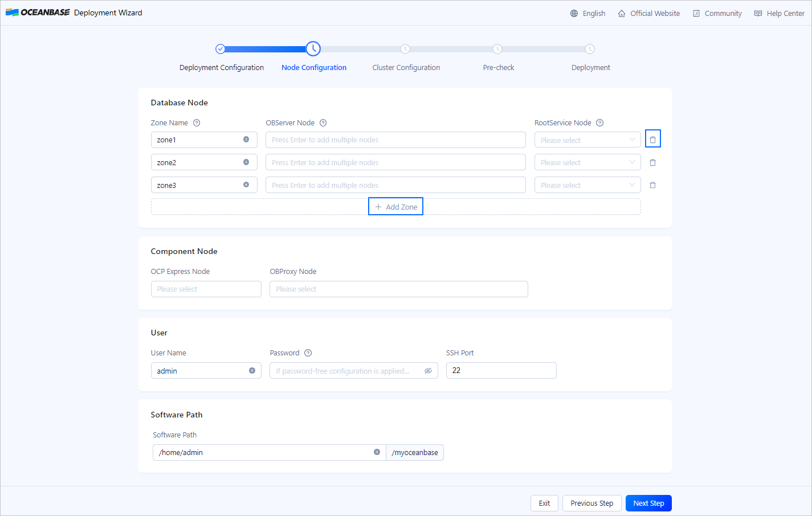Open RootService Node dropdown for zone2
Image resolution: width=812 pixels, height=516 pixels.
[587, 162]
